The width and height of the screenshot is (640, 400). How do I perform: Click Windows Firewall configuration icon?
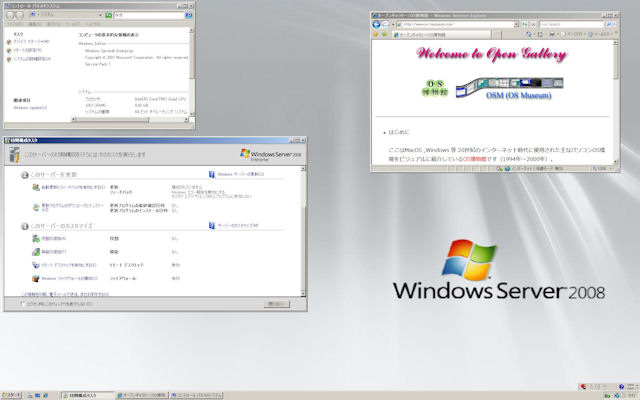point(36,278)
